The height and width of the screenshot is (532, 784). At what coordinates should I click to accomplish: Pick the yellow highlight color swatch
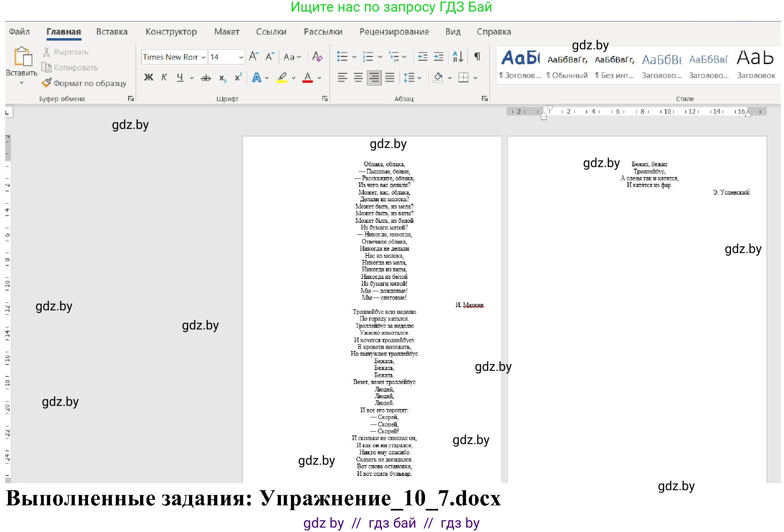281,81
